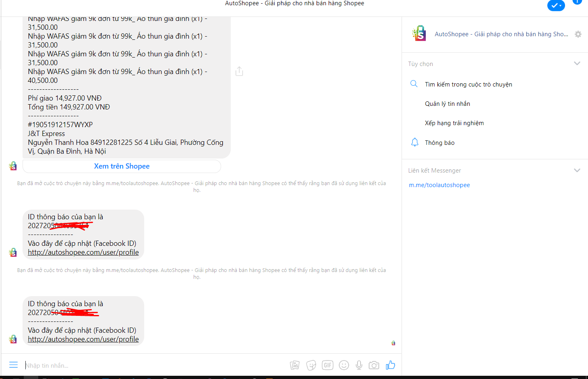Click the 40,500.00 price line

(43, 80)
